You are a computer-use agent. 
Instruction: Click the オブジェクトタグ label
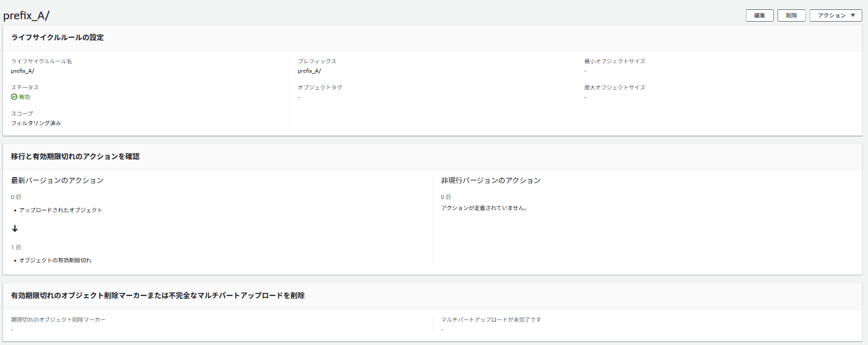click(x=320, y=87)
